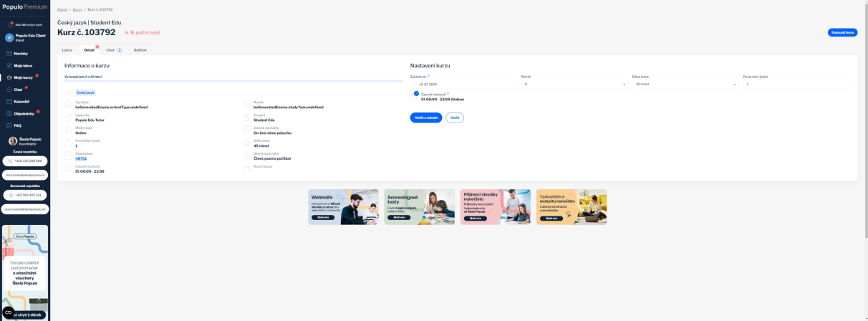Screen dimensions: 868x321
Task: Click the Objednávka document icon
Action: (69, 156)
